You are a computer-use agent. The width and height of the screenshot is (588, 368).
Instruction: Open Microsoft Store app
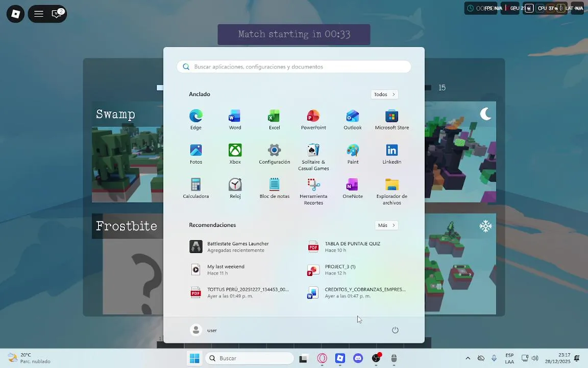(392, 120)
